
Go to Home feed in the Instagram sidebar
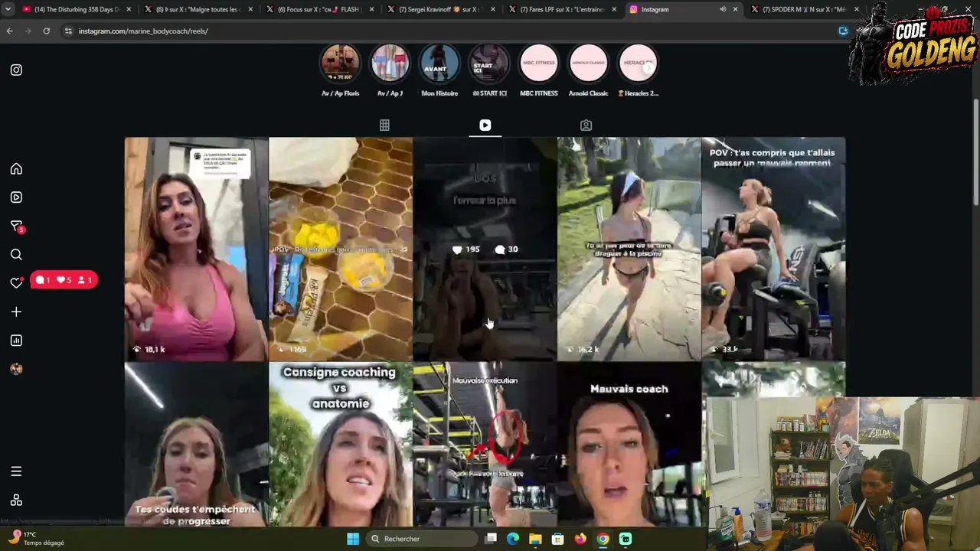pos(16,169)
